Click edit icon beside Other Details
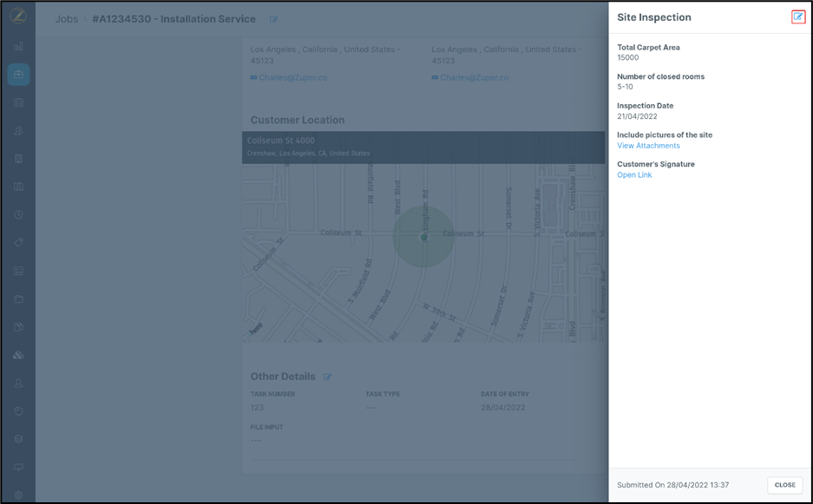The height and width of the screenshot is (504, 813). [x=327, y=377]
